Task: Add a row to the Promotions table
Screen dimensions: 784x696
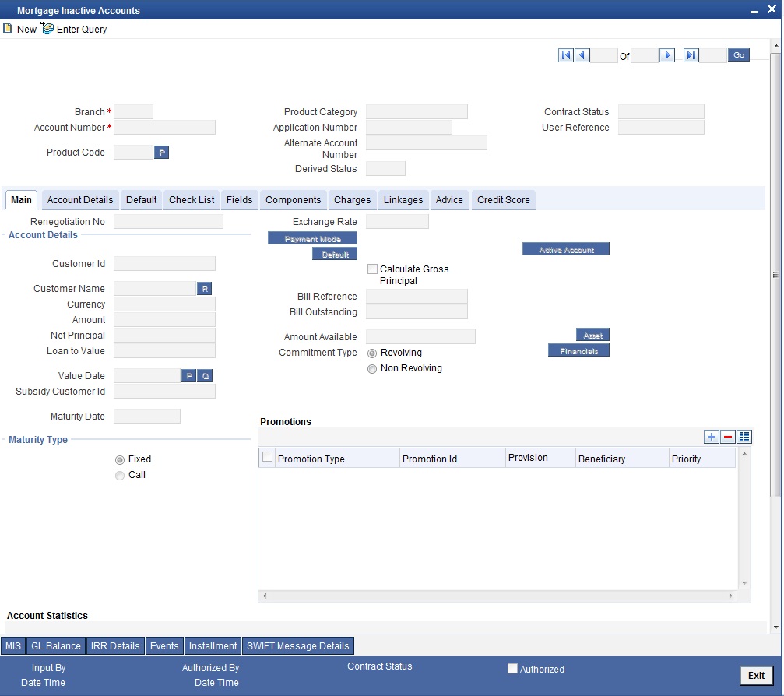Action: 711,437
